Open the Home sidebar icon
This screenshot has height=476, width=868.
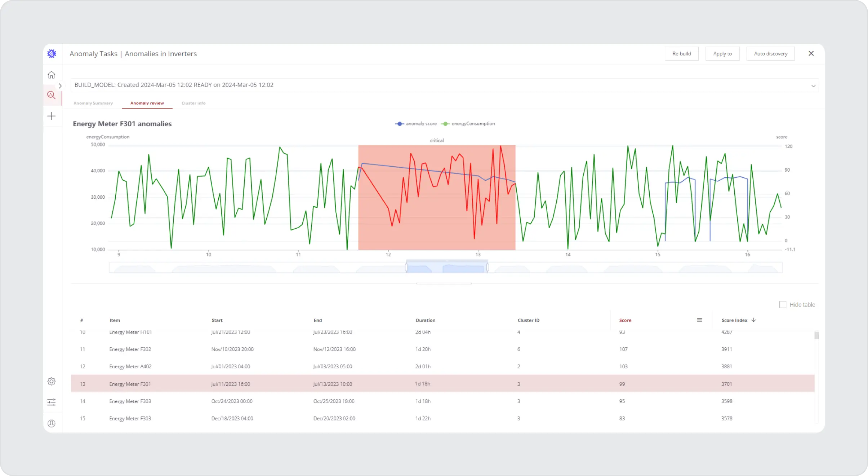click(x=52, y=74)
